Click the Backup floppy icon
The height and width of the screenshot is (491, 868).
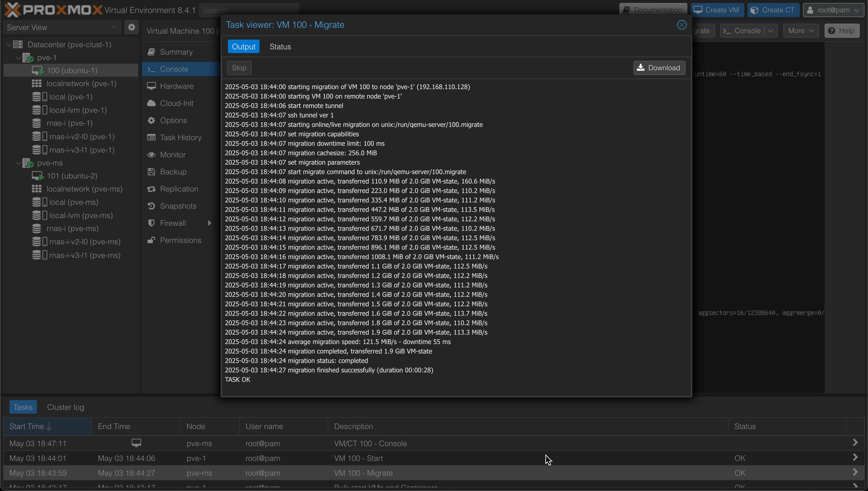click(x=151, y=172)
